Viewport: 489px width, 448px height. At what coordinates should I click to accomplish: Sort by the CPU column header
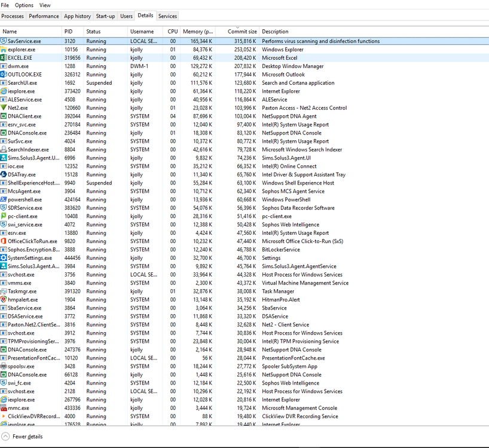coord(172,32)
